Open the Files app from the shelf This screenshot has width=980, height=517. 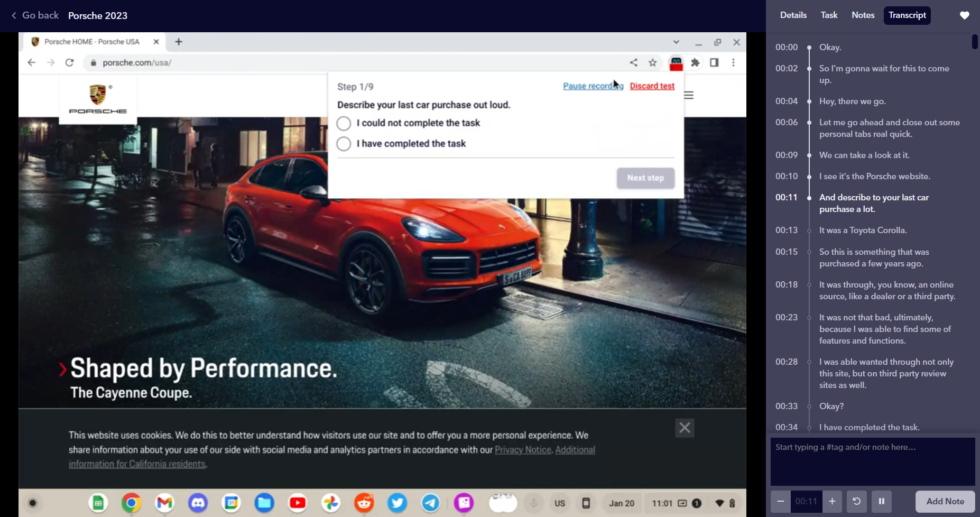[x=264, y=503]
